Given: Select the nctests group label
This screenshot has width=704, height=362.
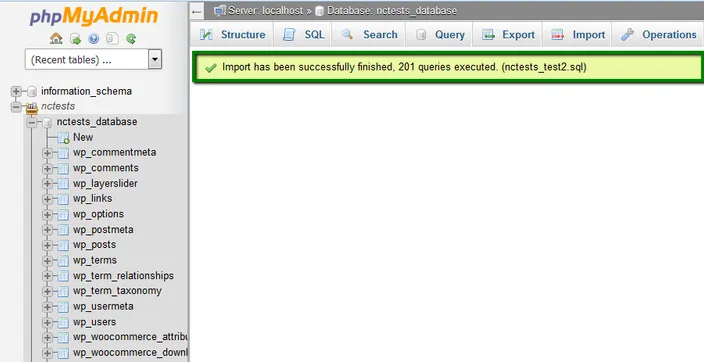Looking at the screenshot, I should [x=58, y=106].
